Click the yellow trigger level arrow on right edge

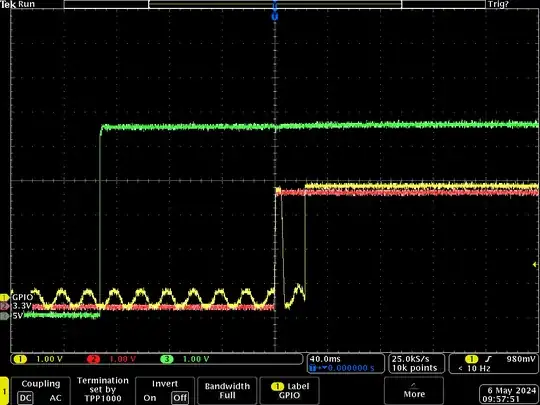[535, 264]
